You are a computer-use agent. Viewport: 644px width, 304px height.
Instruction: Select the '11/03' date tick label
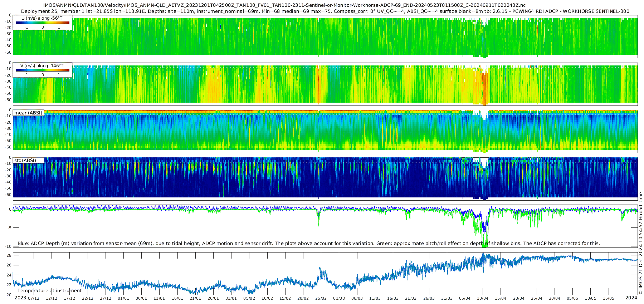(x=375, y=299)
